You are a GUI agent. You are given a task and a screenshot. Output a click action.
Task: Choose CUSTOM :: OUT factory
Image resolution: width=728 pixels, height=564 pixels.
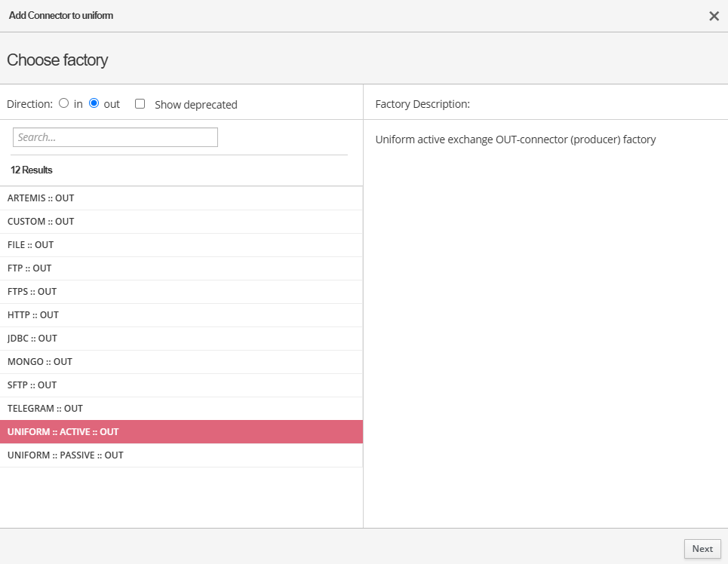41,222
